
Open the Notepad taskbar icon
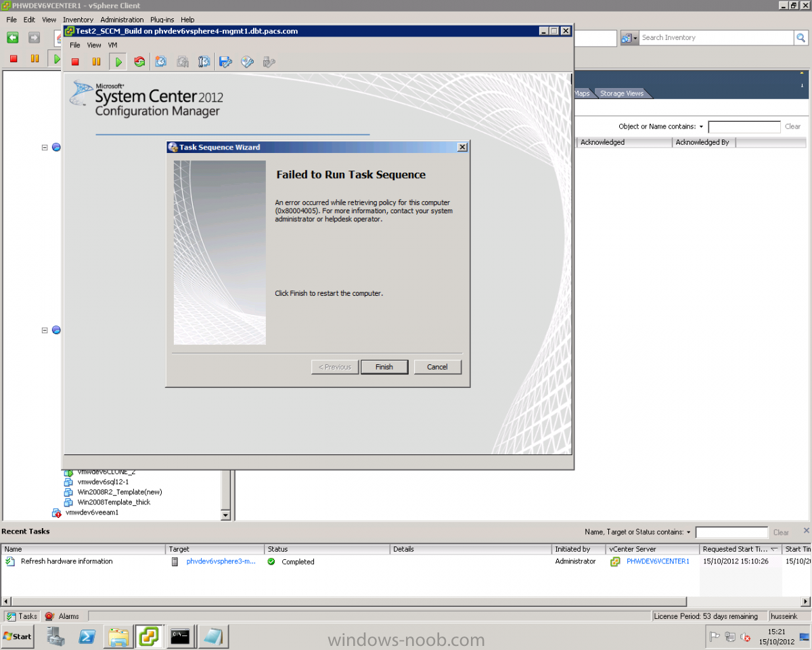point(212,636)
